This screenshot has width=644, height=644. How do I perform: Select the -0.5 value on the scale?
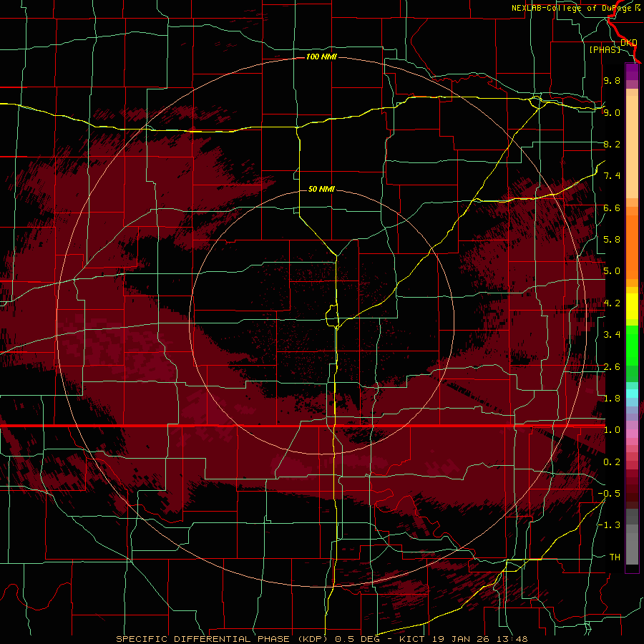click(609, 494)
